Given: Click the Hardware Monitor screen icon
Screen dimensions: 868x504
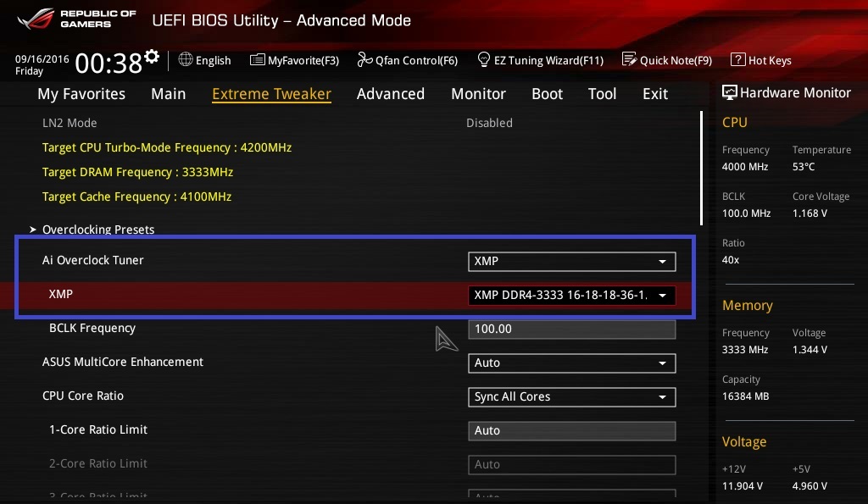Looking at the screenshot, I should tap(730, 92).
